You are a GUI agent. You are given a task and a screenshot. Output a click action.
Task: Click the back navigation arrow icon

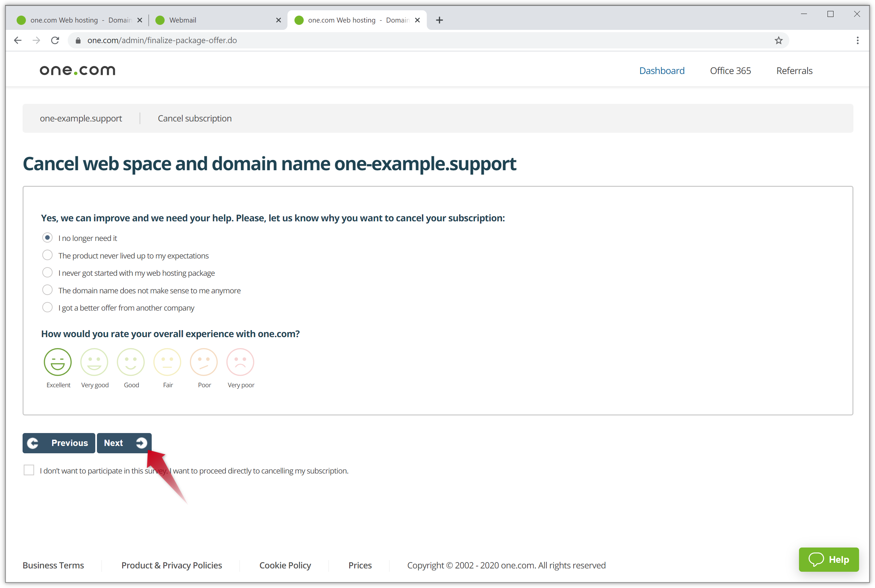click(x=18, y=40)
